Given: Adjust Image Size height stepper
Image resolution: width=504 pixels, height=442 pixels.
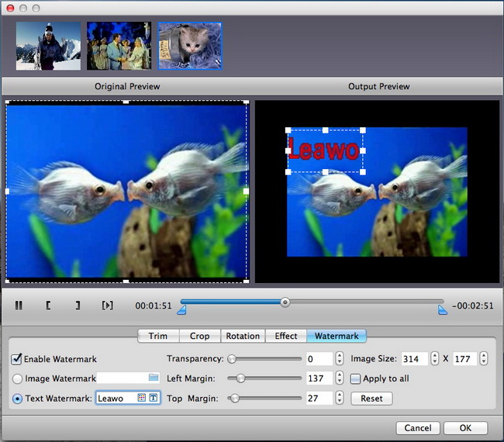Looking at the screenshot, I should click(484, 358).
